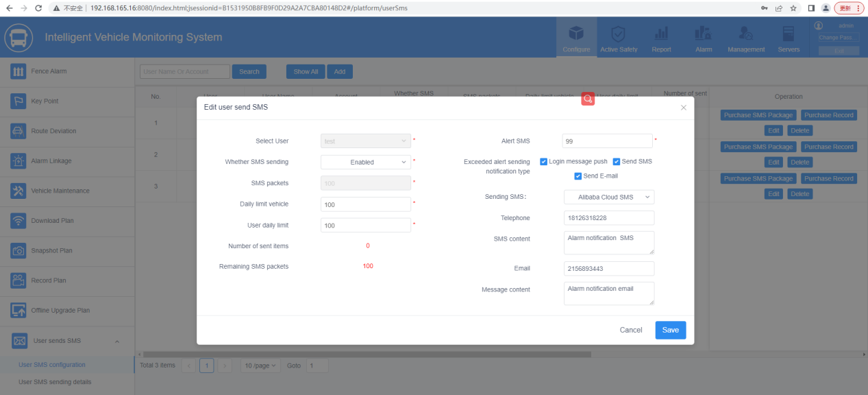868x395 pixels.
Task: Click the Message content text area
Action: coord(609,294)
